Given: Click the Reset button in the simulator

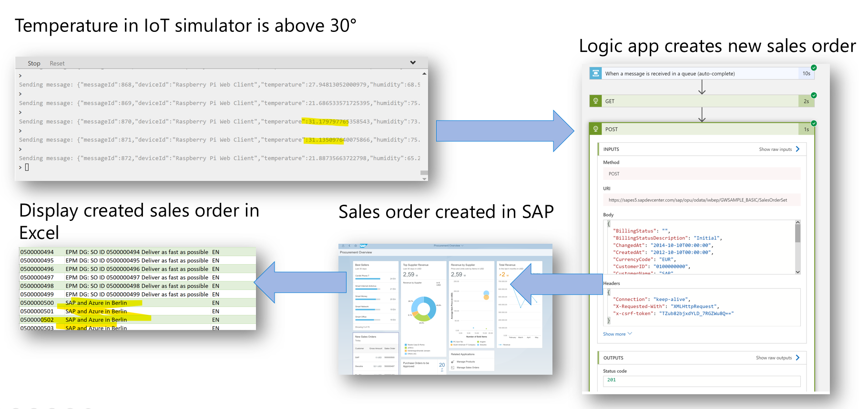Looking at the screenshot, I should point(57,63).
